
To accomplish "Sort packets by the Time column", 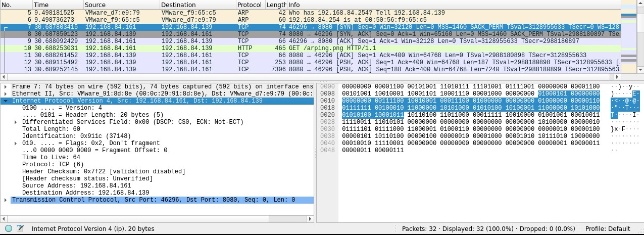I will (57, 5).
